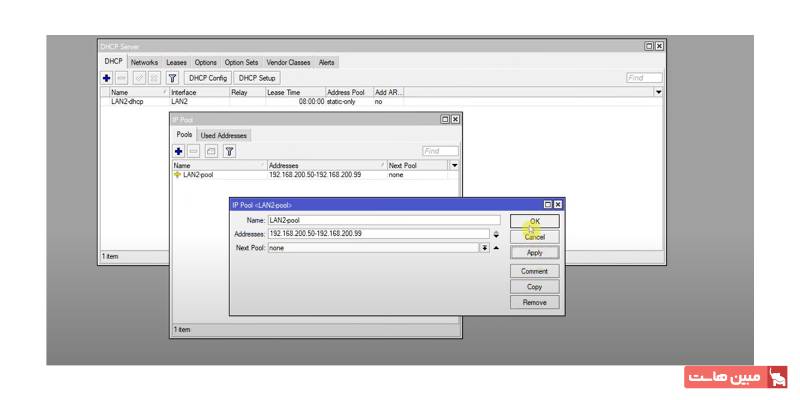
Task: Select the Option Sets tab
Action: tap(241, 62)
